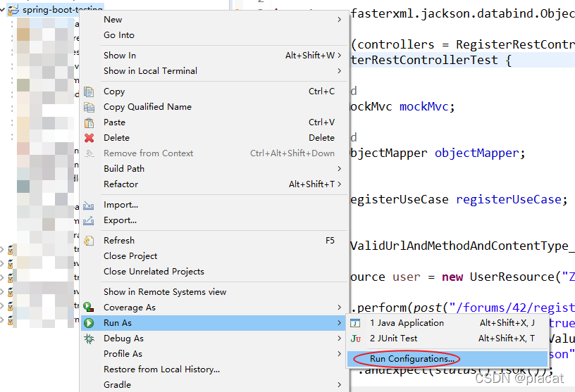Click the Java Application icon in submenu
Image resolution: width=575 pixels, height=392 pixels.
[x=355, y=323]
